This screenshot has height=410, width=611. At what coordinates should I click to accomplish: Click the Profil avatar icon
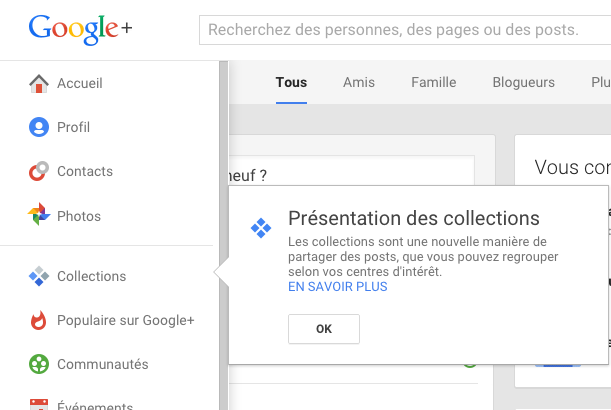click(x=39, y=127)
